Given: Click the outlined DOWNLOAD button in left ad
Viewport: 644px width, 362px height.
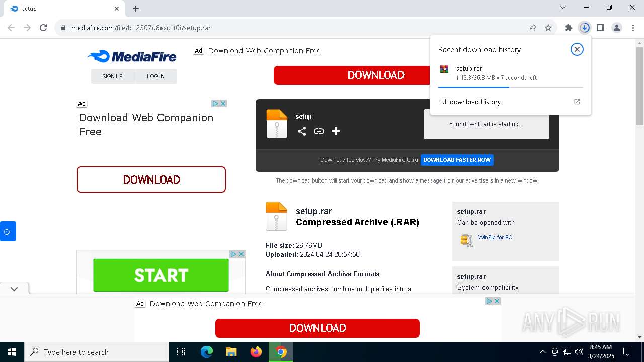Looking at the screenshot, I should pyautogui.click(x=151, y=179).
